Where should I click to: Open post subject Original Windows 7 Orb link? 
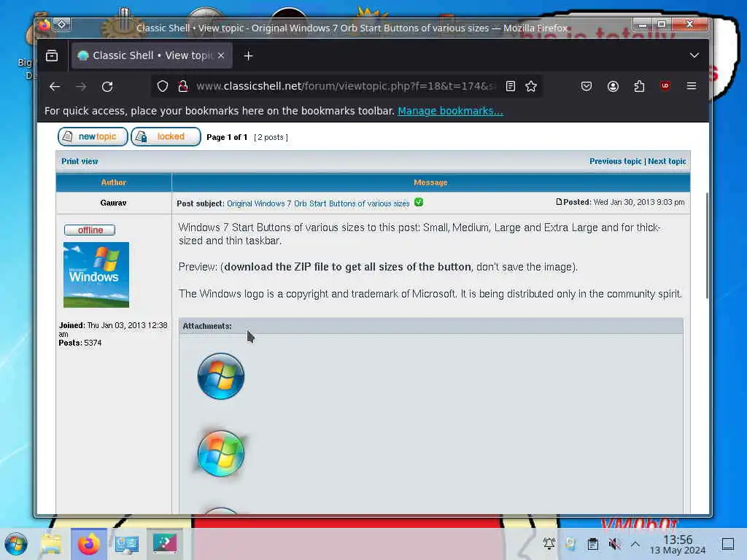(318, 203)
